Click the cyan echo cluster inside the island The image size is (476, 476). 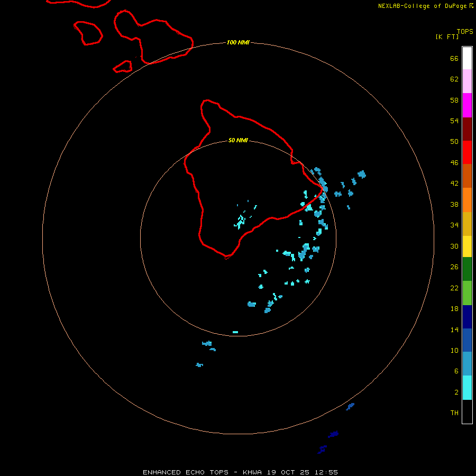(240, 222)
